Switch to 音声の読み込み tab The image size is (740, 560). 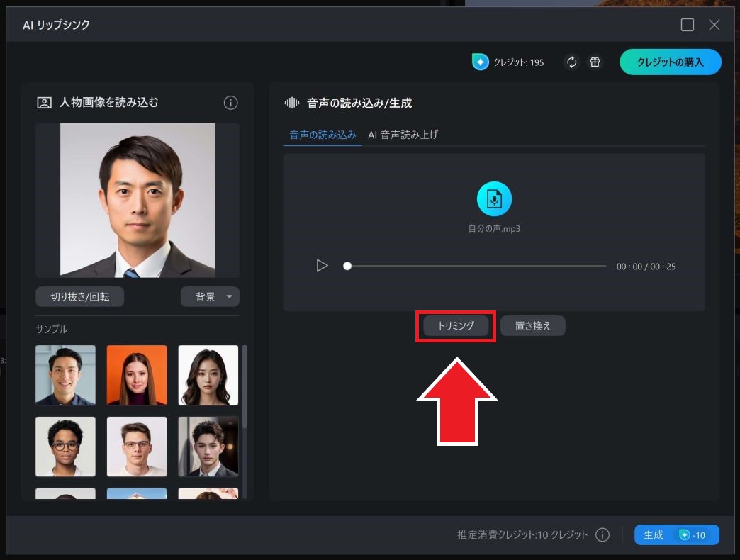click(x=323, y=135)
